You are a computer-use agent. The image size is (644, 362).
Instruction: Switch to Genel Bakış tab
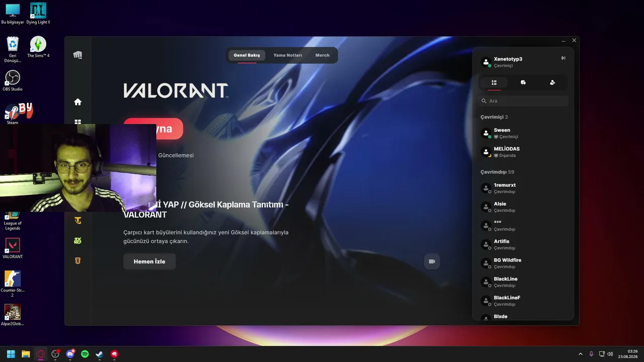[247, 55]
